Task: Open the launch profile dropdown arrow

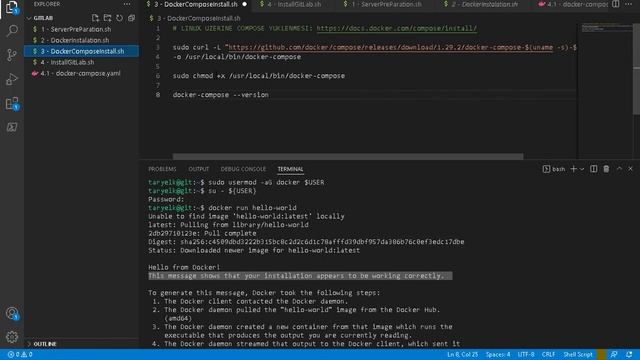Action: tap(582, 169)
